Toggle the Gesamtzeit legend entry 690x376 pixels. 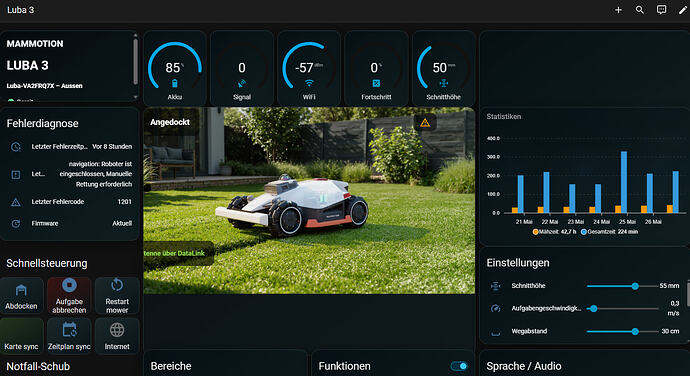609,232
